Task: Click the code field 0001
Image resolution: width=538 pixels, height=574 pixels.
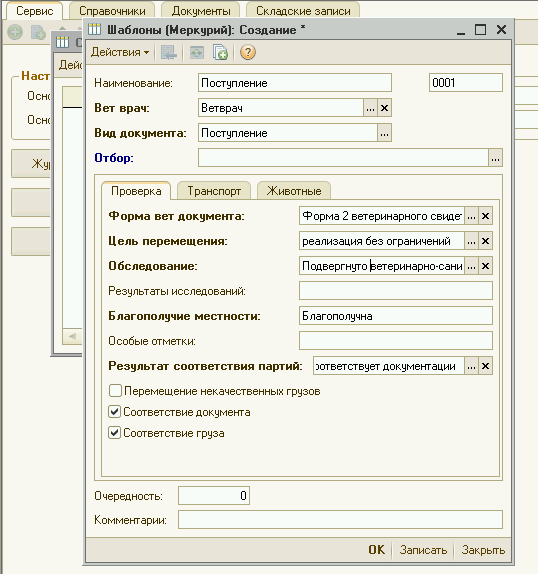Action: point(466,83)
